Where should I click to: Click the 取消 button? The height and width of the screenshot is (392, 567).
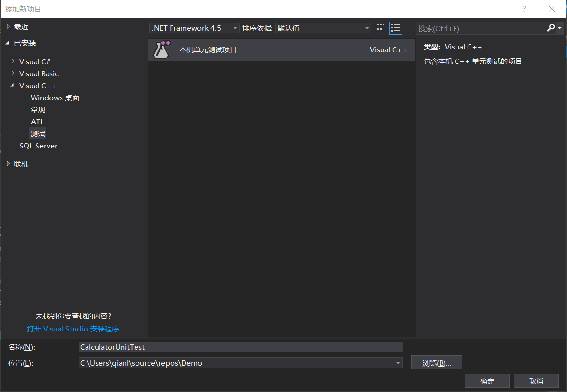tap(536, 381)
